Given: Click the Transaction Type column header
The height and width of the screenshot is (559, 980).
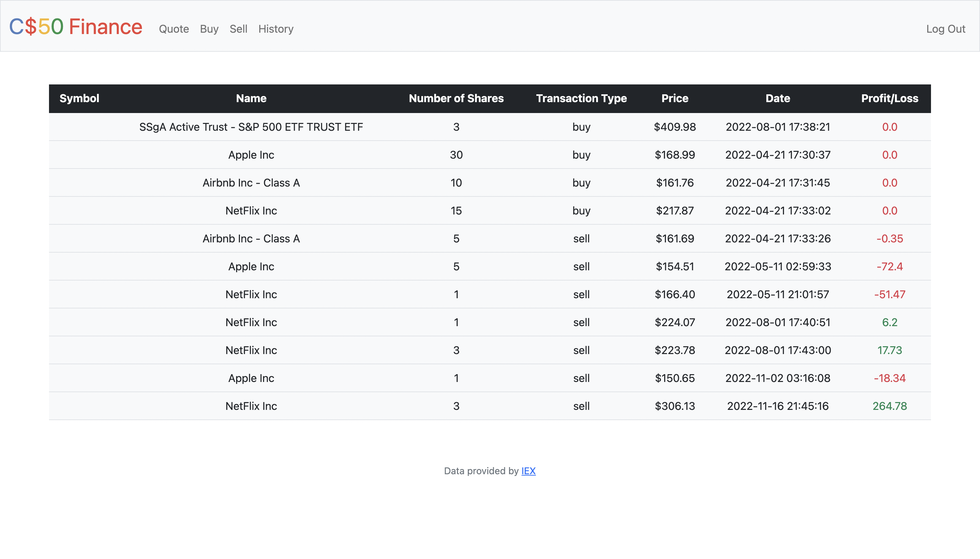Looking at the screenshot, I should 581,98.
